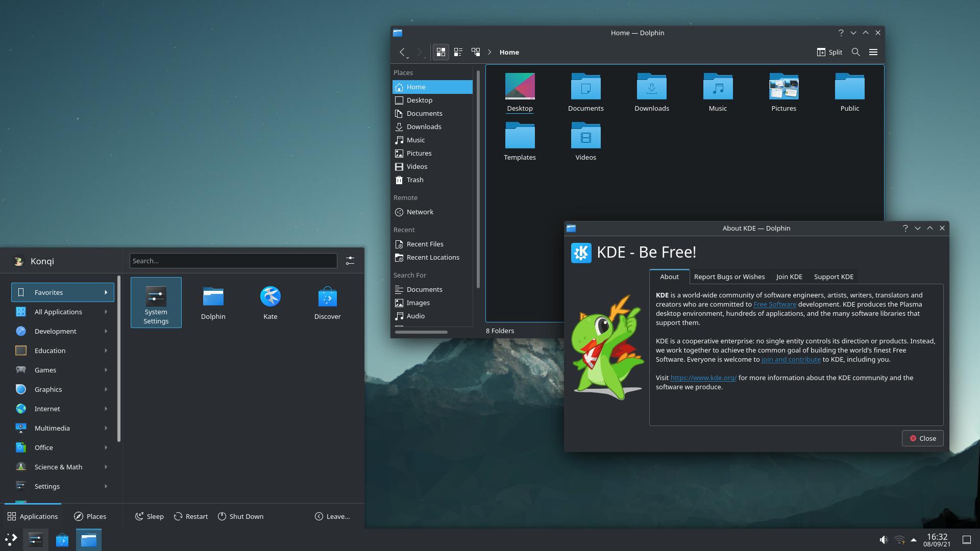Follow the Free Software link
Image resolution: width=980 pixels, height=551 pixels.
pyautogui.click(x=774, y=304)
